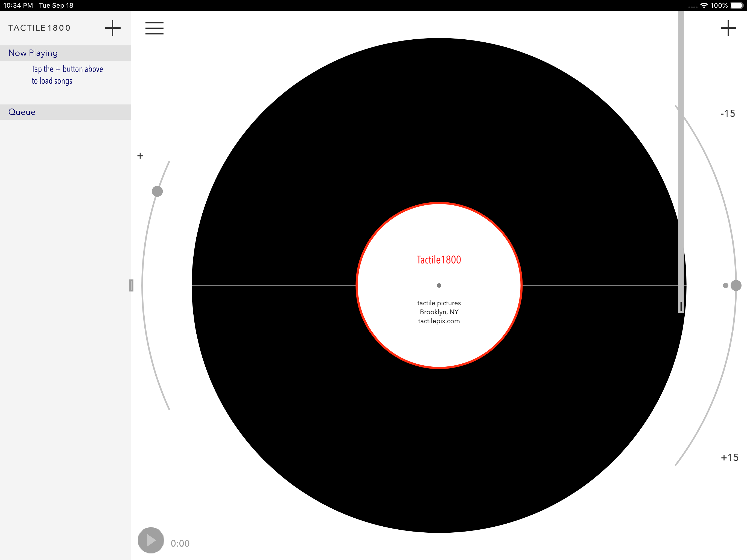
Task: Tap the sidebar divider handle
Action: [131, 285]
